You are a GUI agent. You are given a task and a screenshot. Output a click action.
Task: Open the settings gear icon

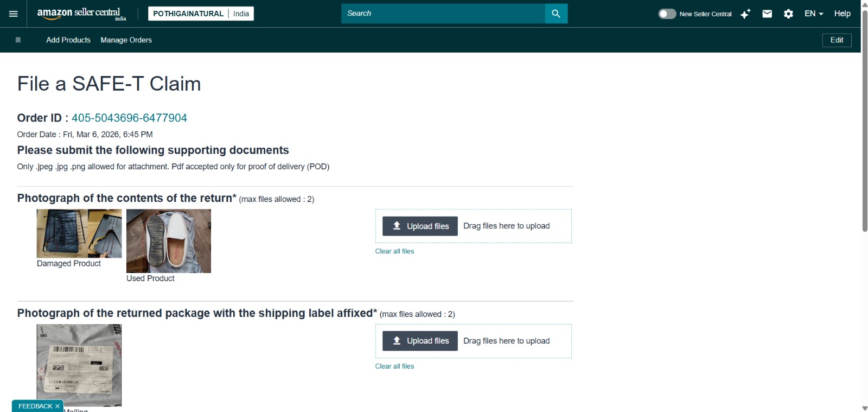[x=788, y=14]
